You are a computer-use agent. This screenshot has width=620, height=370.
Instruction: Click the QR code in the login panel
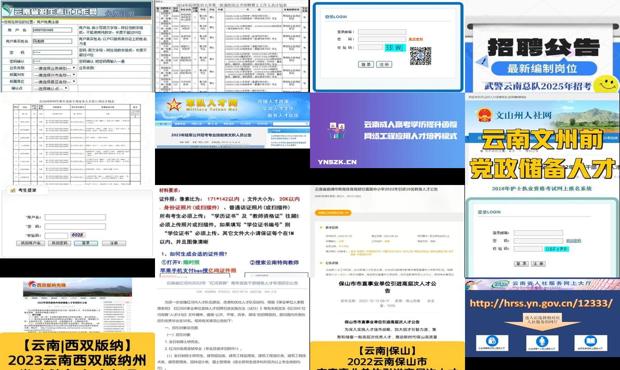420,56
